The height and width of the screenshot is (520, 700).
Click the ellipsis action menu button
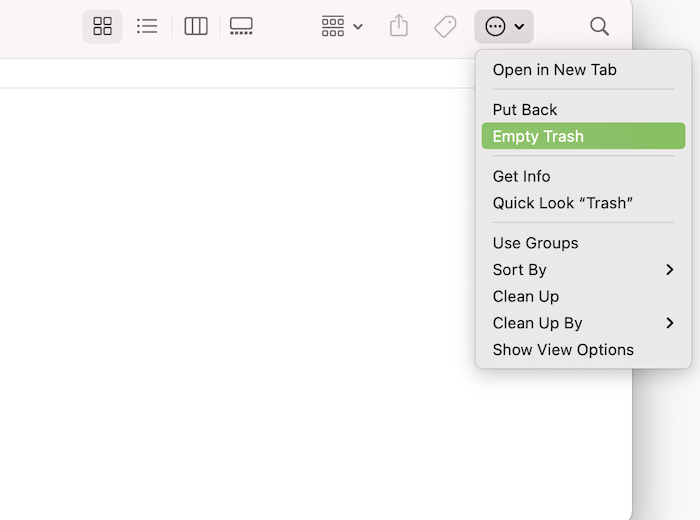click(x=504, y=26)
